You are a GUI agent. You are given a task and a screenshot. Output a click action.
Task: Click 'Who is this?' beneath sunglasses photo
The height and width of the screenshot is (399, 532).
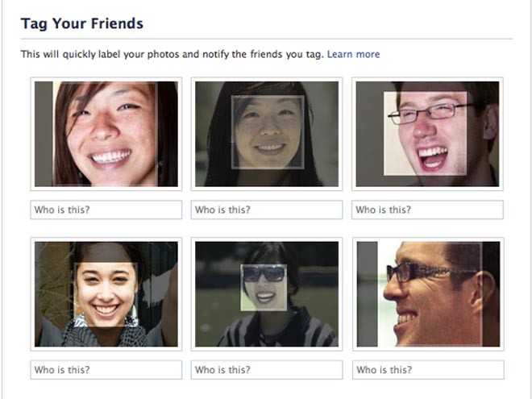267,370
